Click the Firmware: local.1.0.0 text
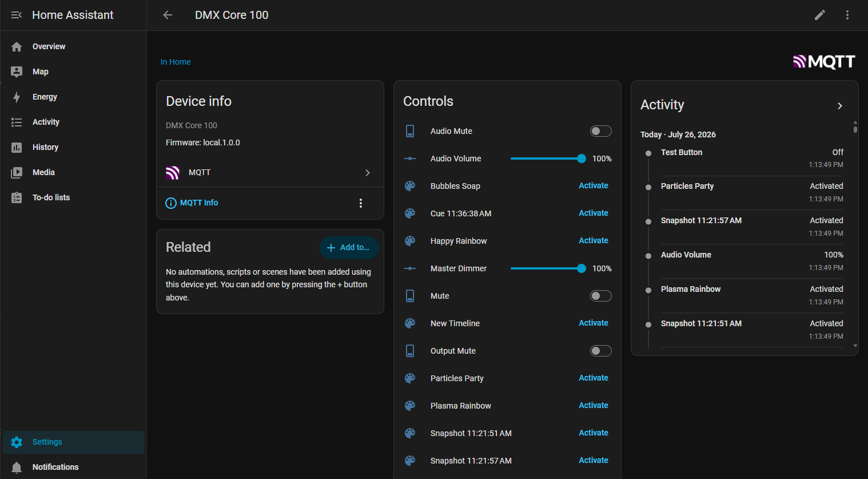Image resolution: width=868 pixels, height=479 pixels. point(203,142)
